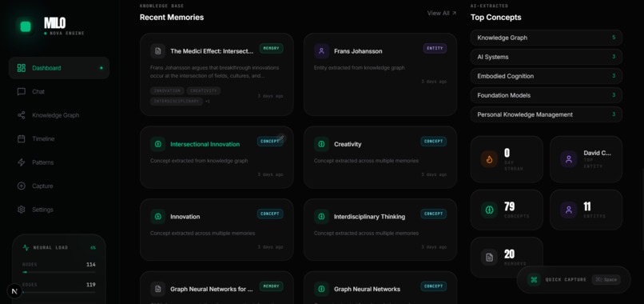The image size is (644, 304).
Task: Click the CONCEPT badge on Creativity card
Action: (x=433, y=141)
